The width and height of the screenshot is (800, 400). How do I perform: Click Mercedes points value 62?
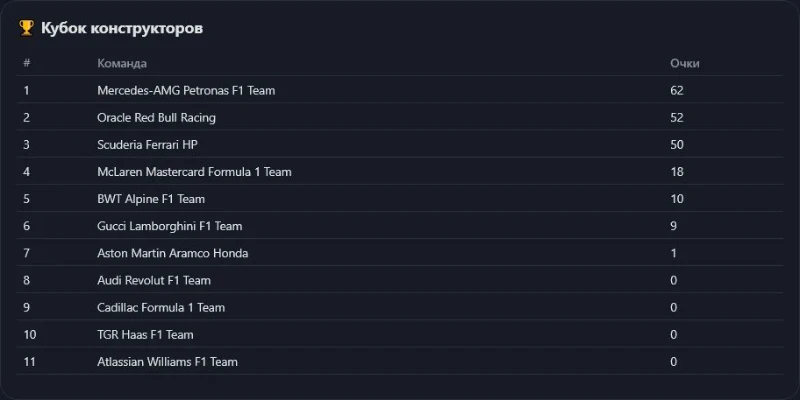click(677, 91)
